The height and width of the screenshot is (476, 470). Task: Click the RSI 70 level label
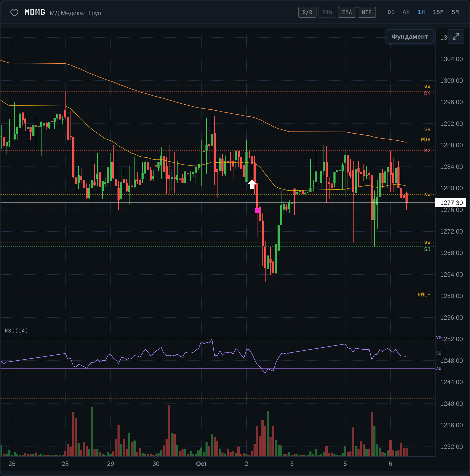tap(439, 338)
